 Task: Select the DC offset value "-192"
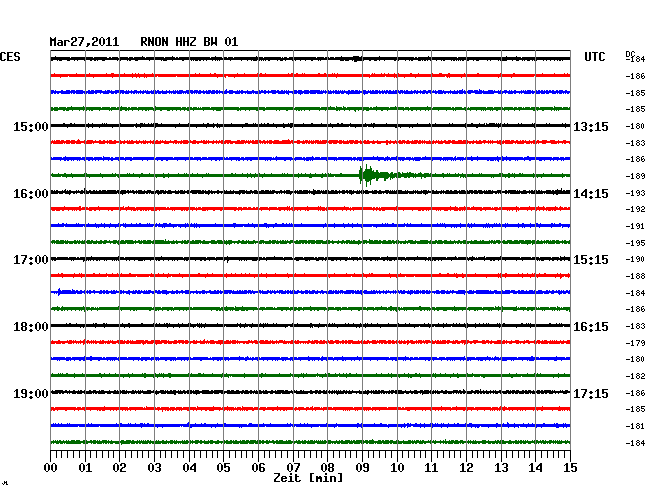[635, 209]
